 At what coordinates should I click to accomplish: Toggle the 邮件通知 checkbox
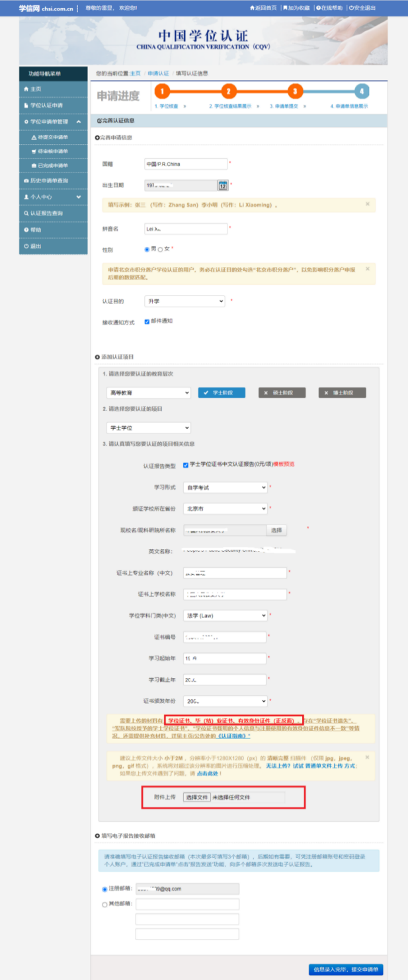point(147,321)
